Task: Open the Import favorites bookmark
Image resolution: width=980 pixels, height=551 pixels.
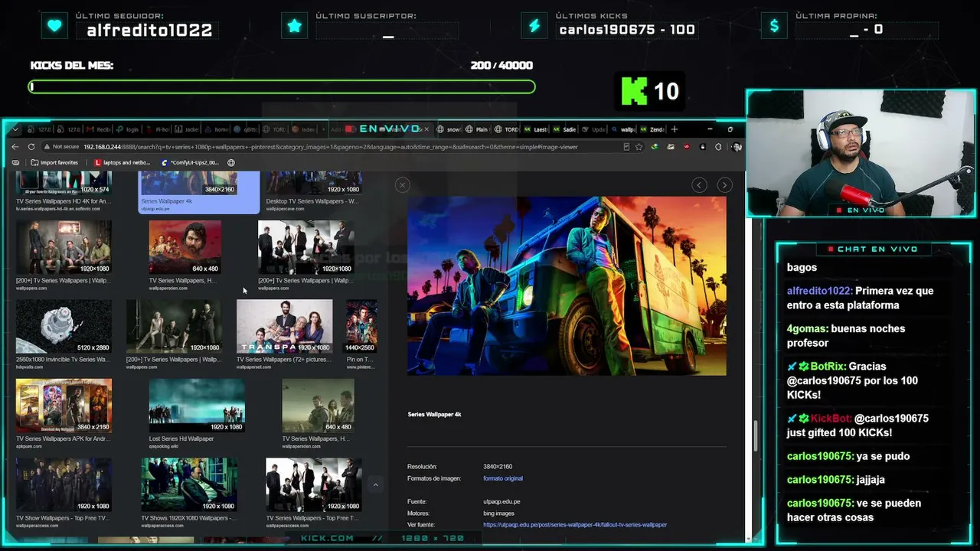Action: click(x=54, y=162)
